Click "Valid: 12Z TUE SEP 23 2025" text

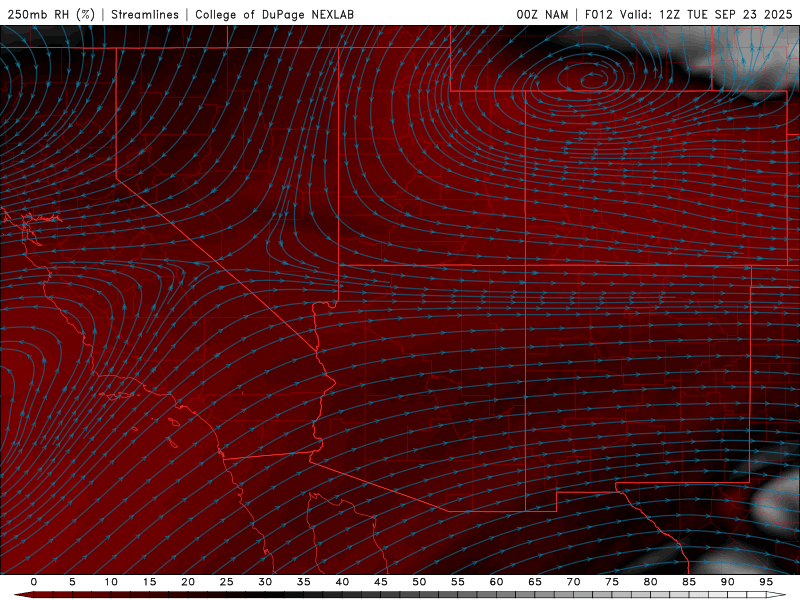(x=706, y=14)
